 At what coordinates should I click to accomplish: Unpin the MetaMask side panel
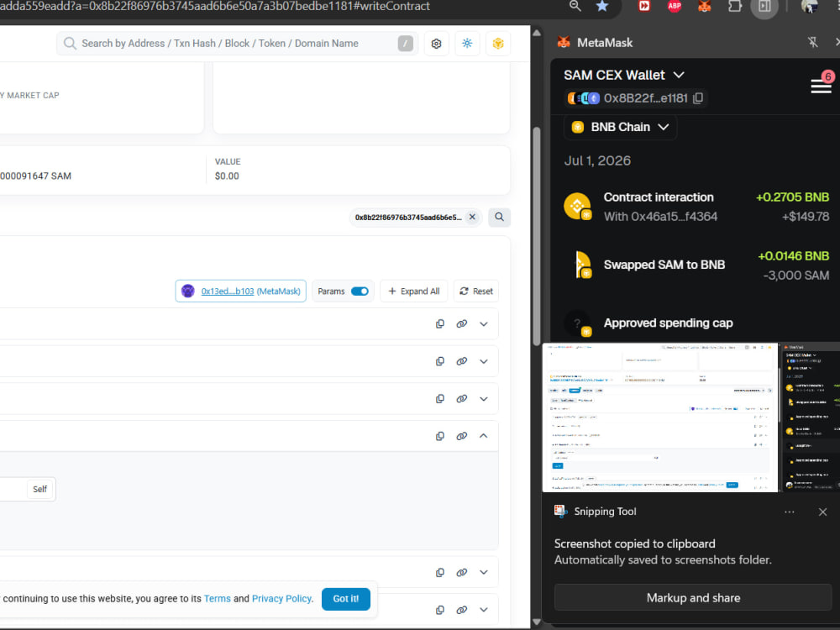point(812,42)
